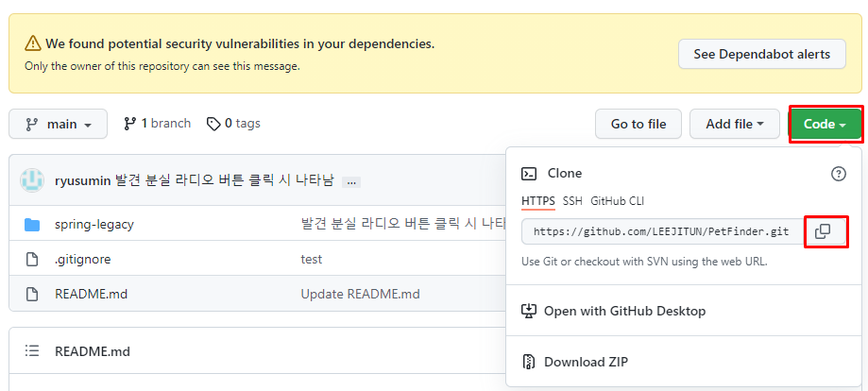Click See Dependabot alerts button
868x391 pixels.
[x=761, y=54]
